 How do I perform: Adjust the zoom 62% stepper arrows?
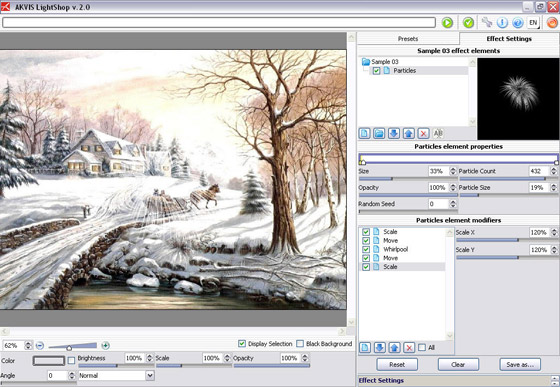coord(28,346)
